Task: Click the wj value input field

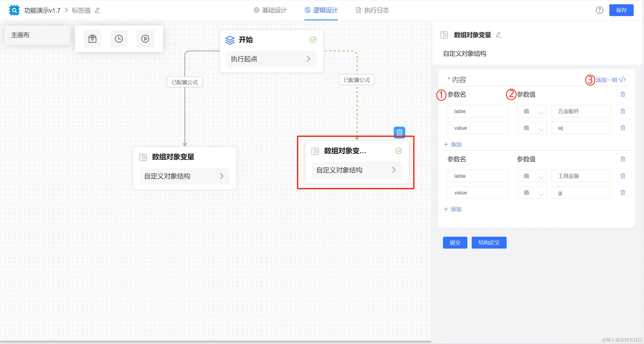Action: tap(581, 128)
